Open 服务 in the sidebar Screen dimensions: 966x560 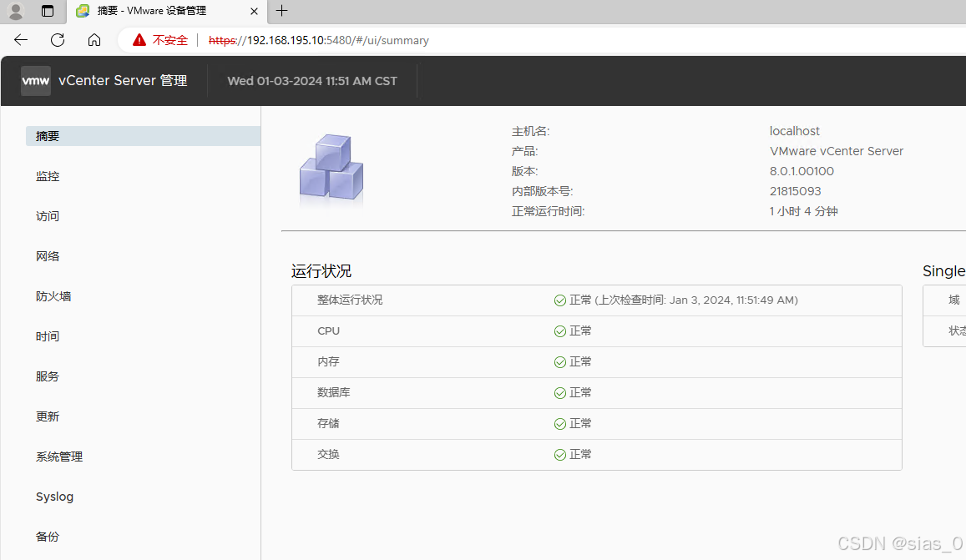pyautogui.click(x=48, y=376)
